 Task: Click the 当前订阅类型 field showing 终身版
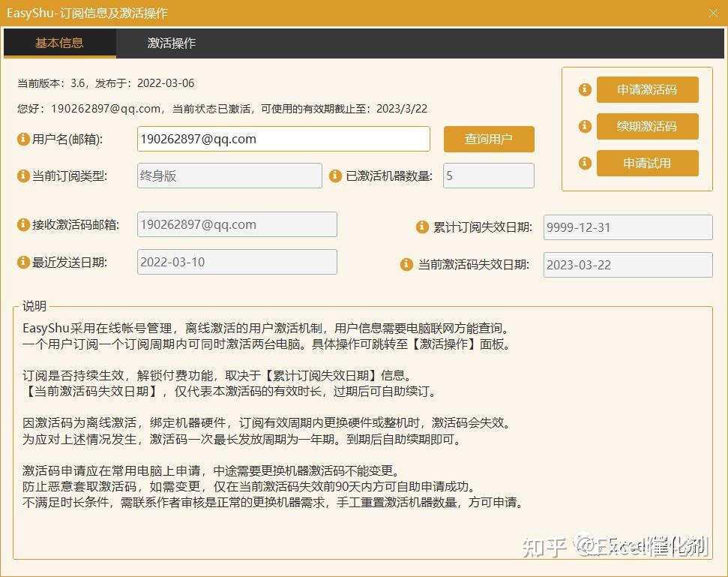(229, 176)
